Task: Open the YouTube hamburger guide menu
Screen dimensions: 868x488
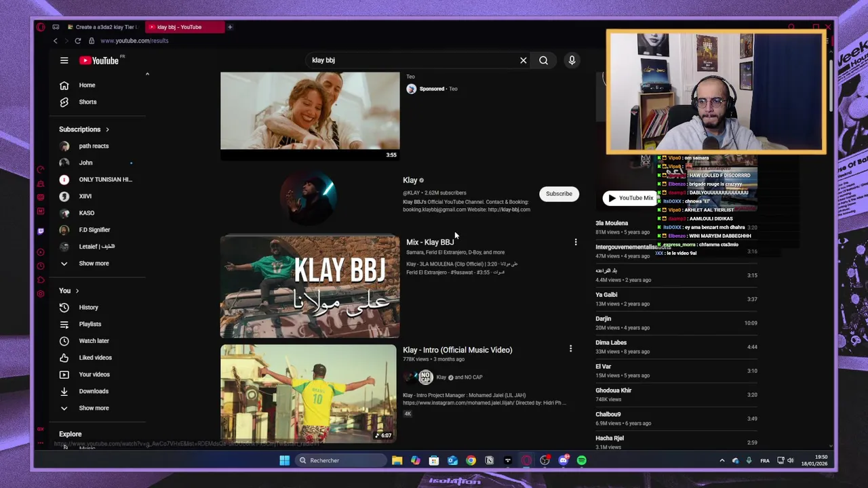Action: click(x=64, y=60)
